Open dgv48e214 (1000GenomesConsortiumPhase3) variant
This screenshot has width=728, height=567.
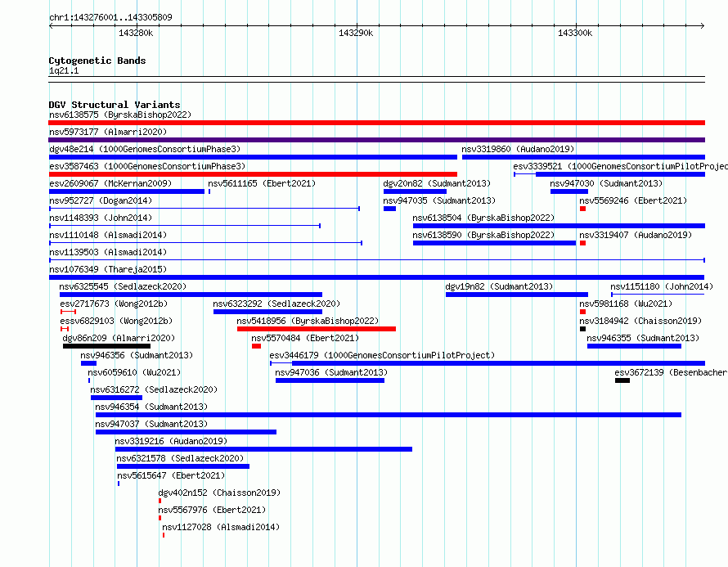point(145,149)
